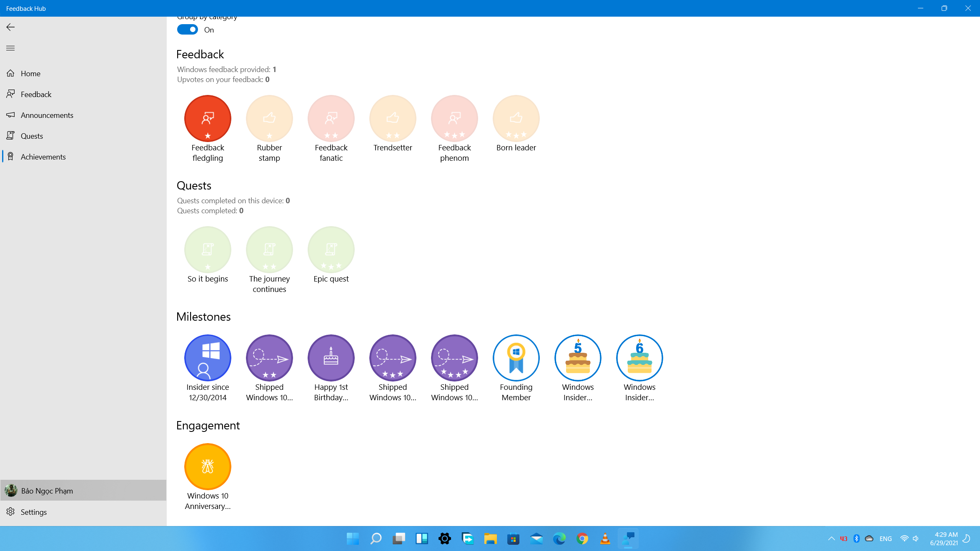Open VLC media player from taskbar
Image resolution: width=980 pixels, height=551 pixels.
(x=605, y=539)
